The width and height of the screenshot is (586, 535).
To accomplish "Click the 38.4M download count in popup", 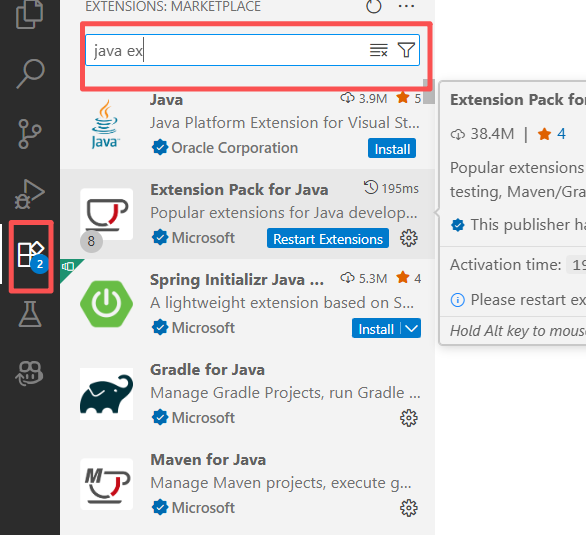I will [482, 134].
